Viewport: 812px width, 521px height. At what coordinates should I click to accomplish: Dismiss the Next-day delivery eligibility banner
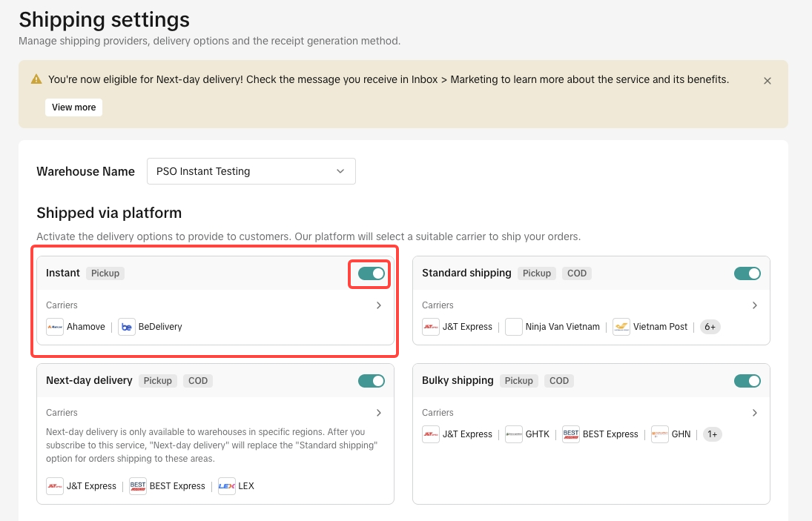tap(768, 81)
